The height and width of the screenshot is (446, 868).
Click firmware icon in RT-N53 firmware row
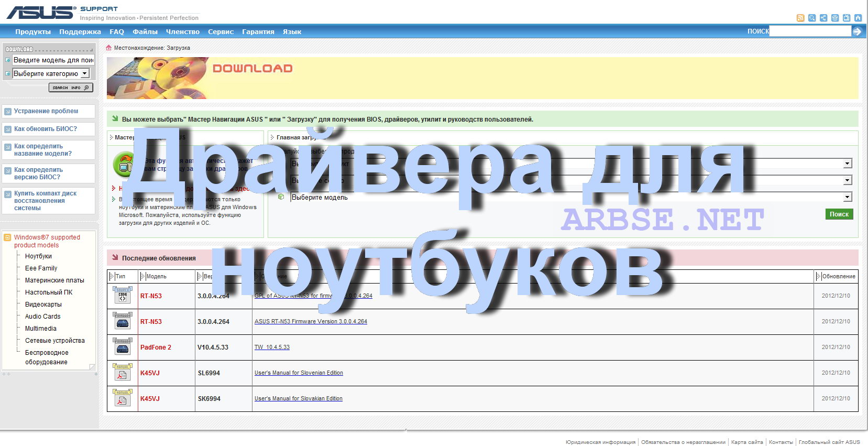pyautogui.click(x=123, y=321)
